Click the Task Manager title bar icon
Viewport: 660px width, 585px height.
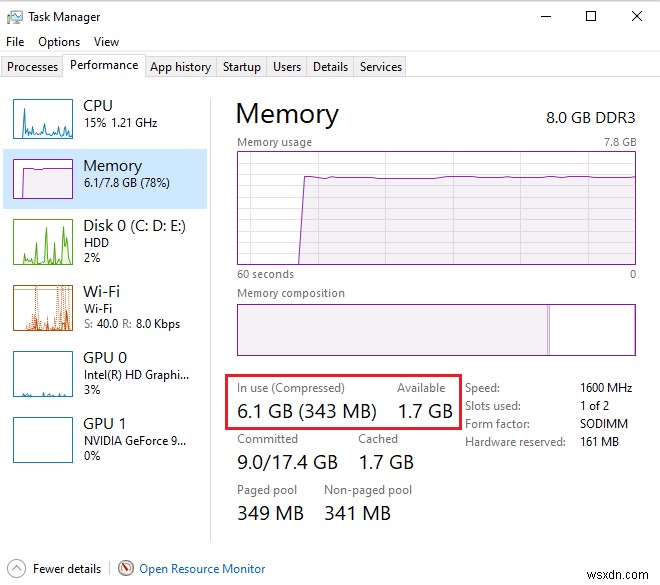[14, 17]
